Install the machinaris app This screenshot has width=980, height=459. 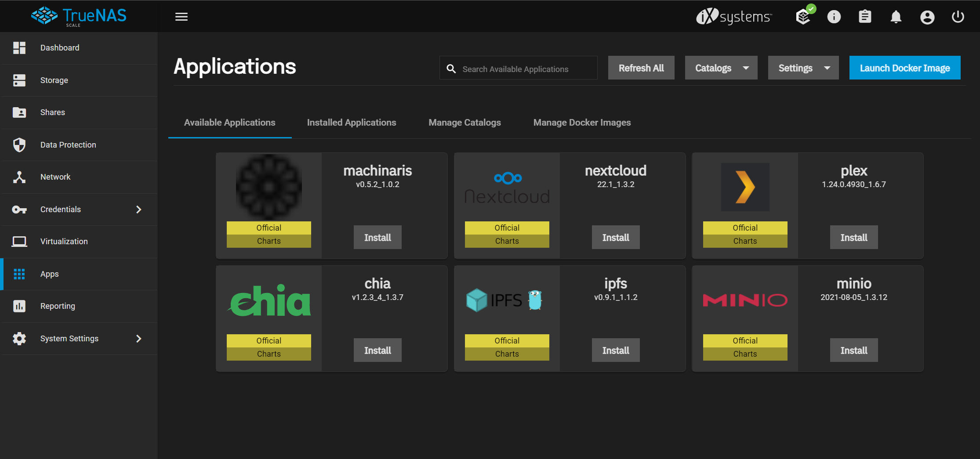pyautogui.click(x=377, y=237)
